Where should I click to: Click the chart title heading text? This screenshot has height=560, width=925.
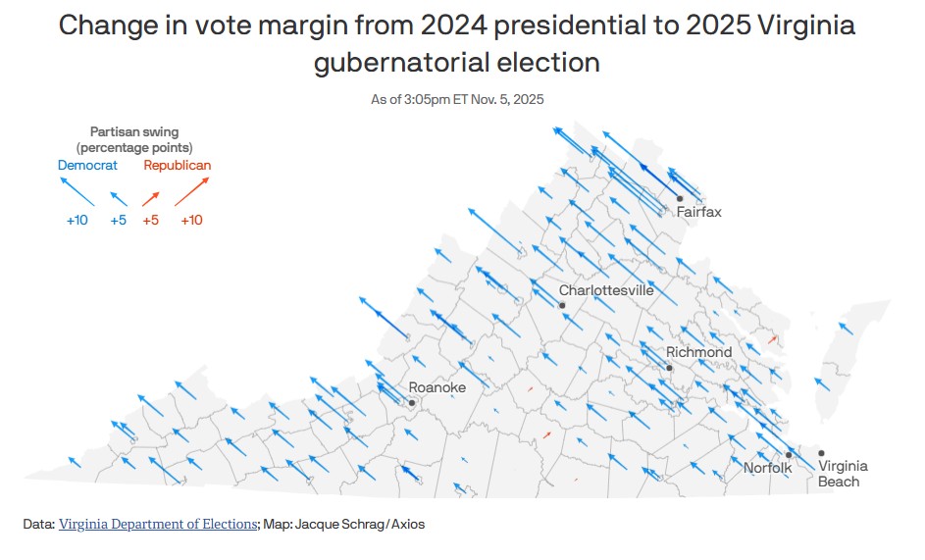tap(457, 44)
